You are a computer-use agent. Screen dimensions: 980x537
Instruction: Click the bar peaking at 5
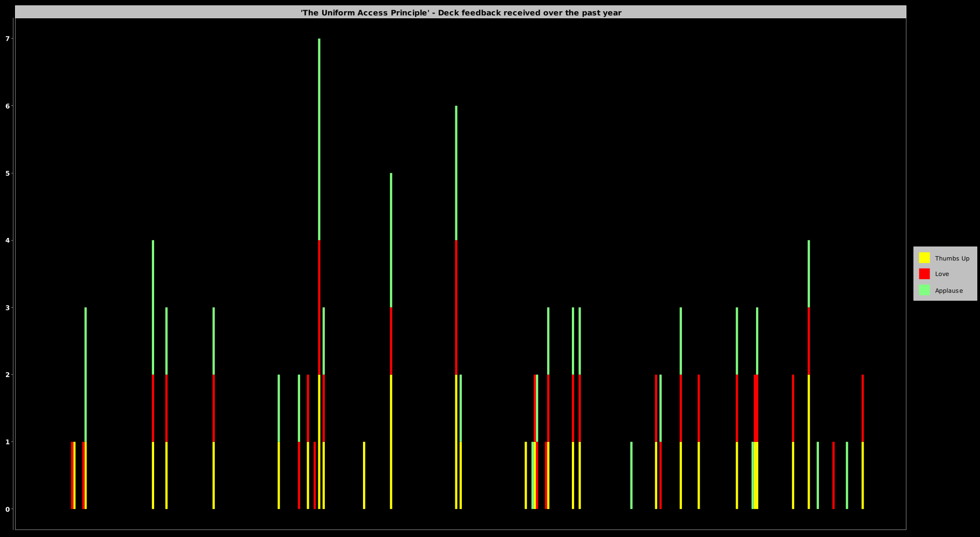391,341
